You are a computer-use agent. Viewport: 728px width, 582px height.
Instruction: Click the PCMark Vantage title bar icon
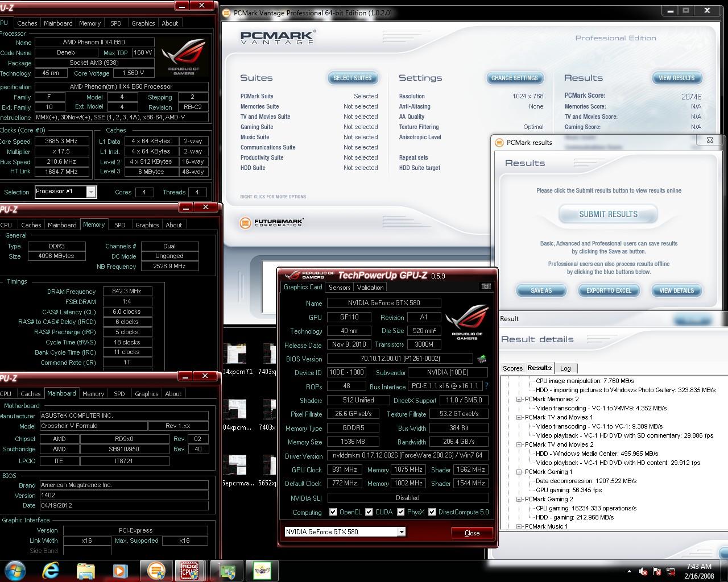[x=227, y=13]
